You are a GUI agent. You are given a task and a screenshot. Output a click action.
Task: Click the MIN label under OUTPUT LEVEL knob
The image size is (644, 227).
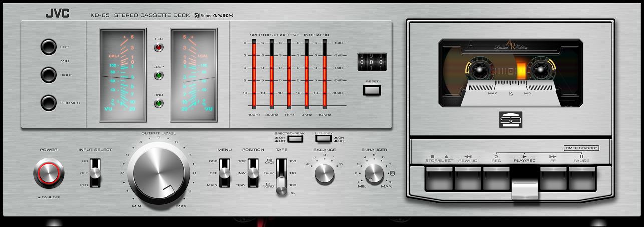(x=136, y=206)
